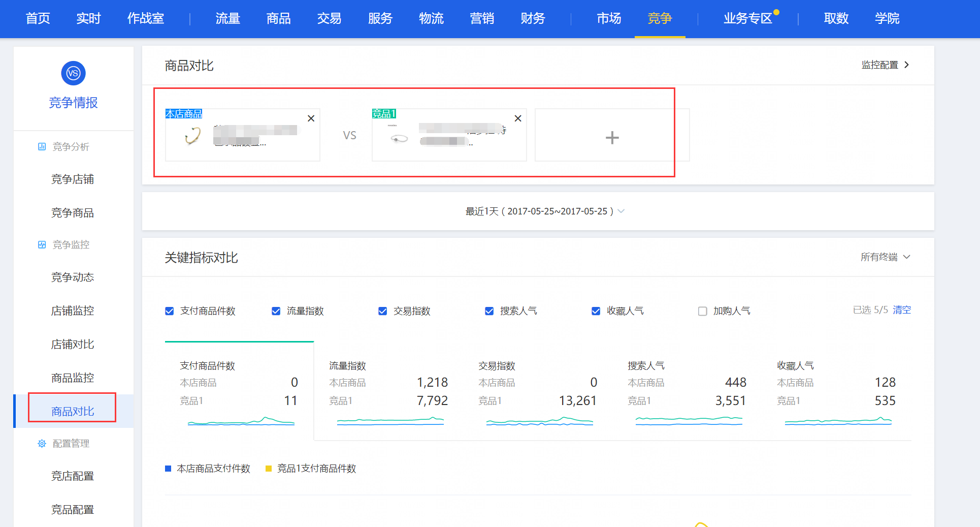Switch to the 市场 top menu tab

(609, 19)
